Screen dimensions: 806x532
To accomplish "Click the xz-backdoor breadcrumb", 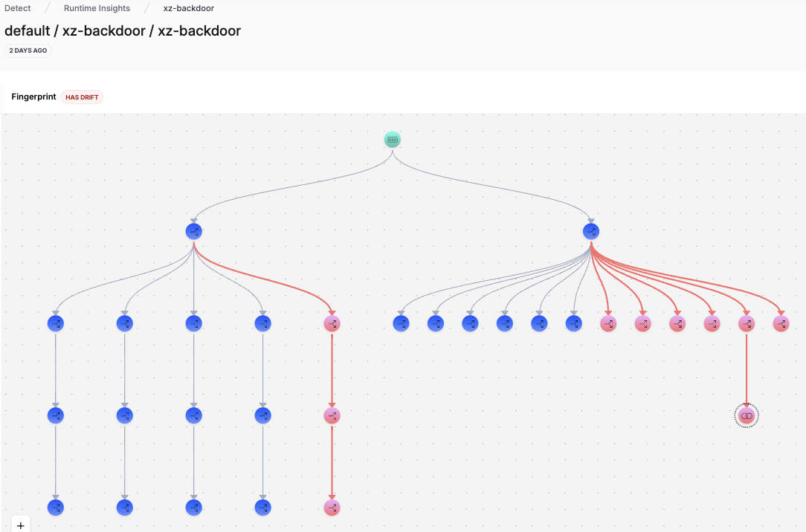I will pos(188,8).
